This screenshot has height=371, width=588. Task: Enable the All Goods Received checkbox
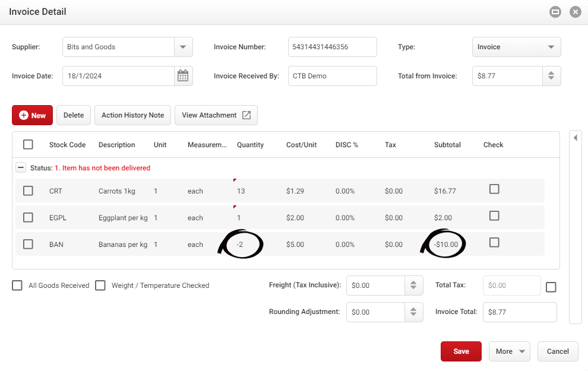(17, 286)
